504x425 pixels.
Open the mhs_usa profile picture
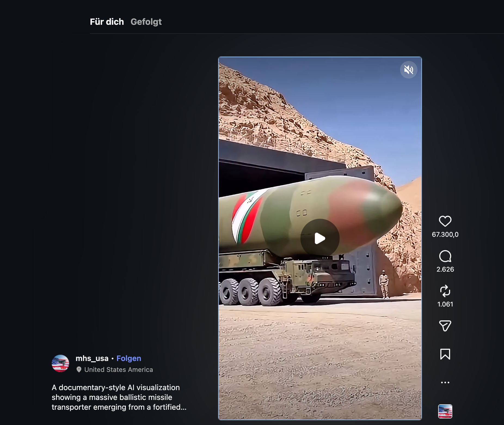(60, 363)
